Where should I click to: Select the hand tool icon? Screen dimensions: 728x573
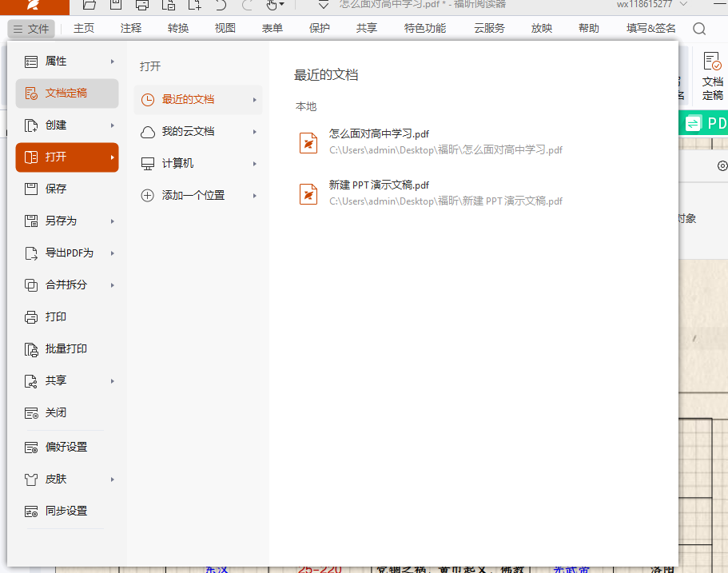coord(272,5)
